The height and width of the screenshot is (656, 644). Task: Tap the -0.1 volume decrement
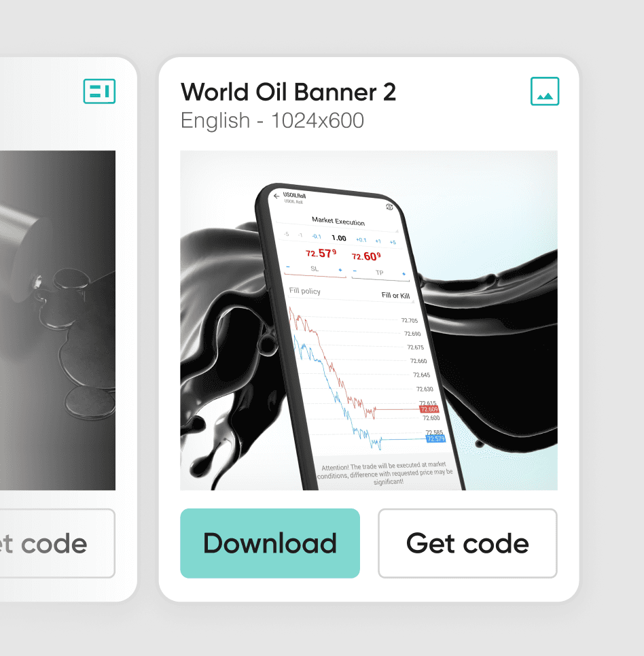click(x=317, y=237)
